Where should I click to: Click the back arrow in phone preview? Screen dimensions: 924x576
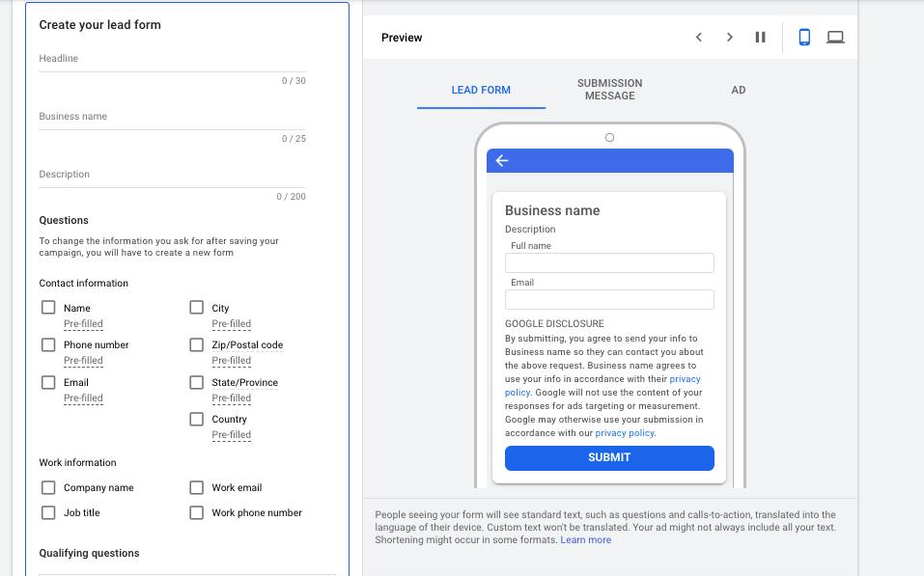click(502, 160)
